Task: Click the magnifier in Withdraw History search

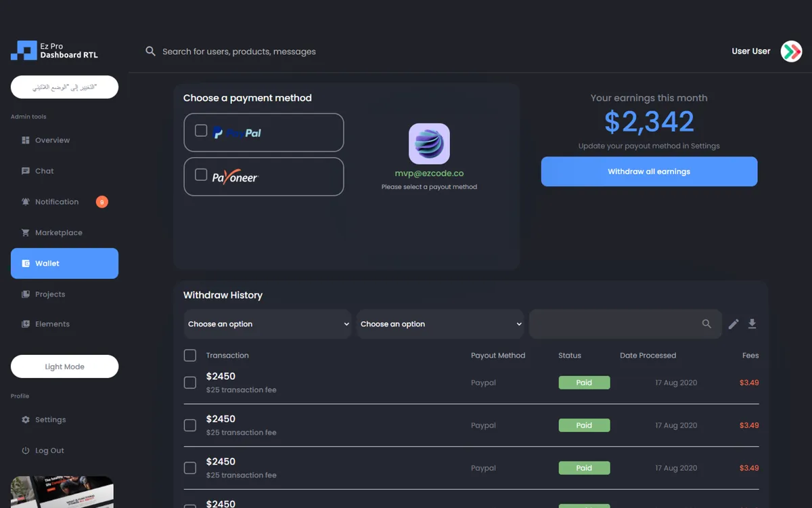Action: 706,324
